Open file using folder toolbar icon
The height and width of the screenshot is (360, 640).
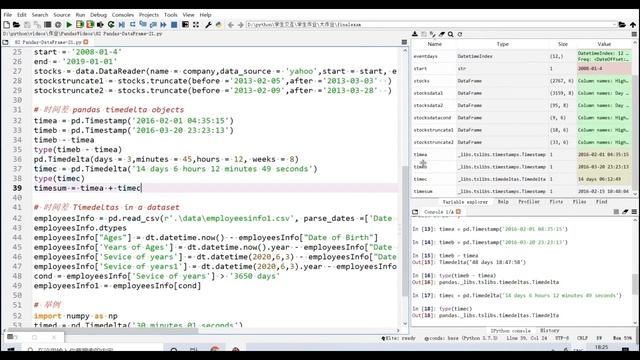pos(16,25)
